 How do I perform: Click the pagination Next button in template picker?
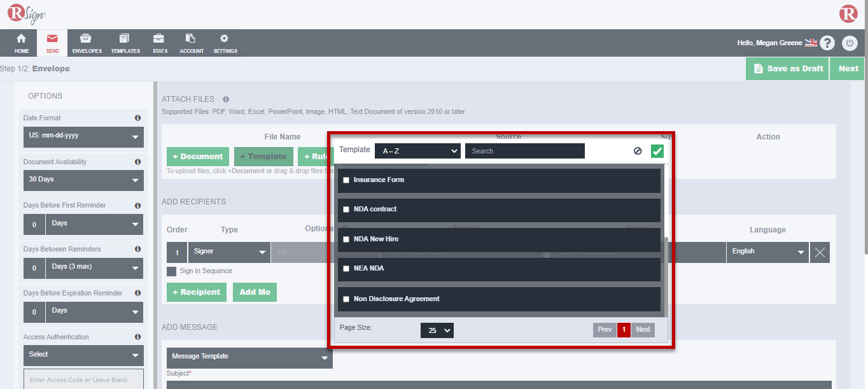point(643,330)
